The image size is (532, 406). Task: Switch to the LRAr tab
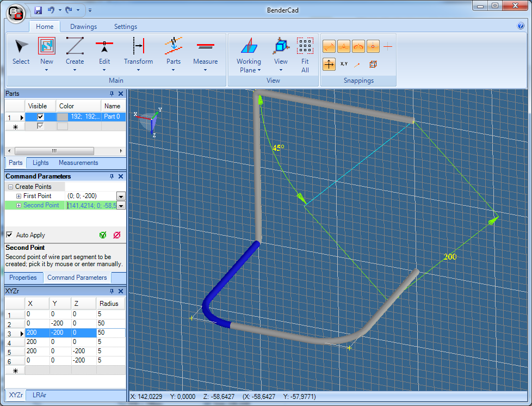39,395
